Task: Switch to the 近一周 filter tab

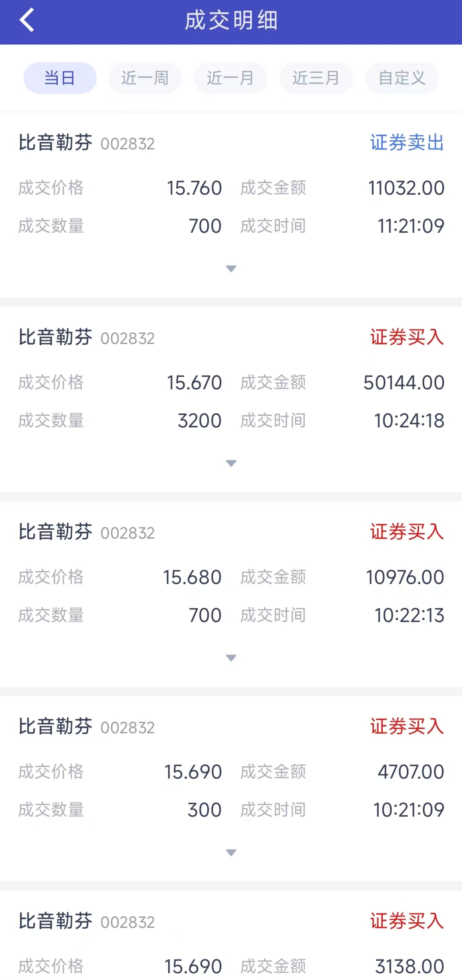Action: (145, 78)
